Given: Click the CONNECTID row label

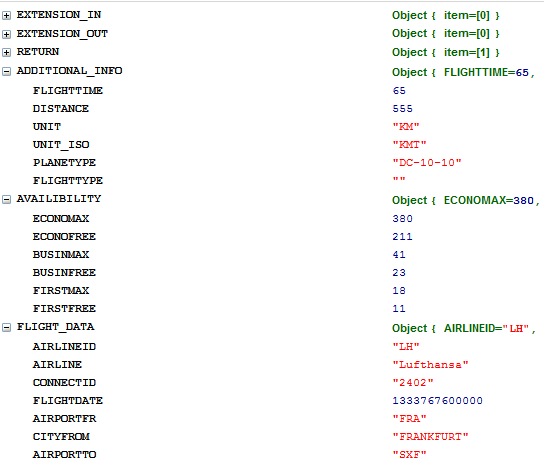Looking at the screenshot, I should coord(64,383).
